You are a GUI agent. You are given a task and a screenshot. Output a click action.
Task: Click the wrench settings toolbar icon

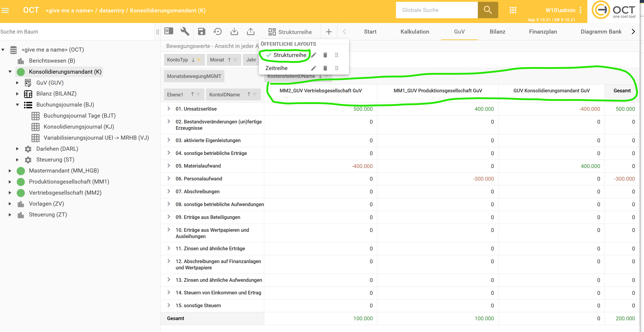tap(185, 32)
